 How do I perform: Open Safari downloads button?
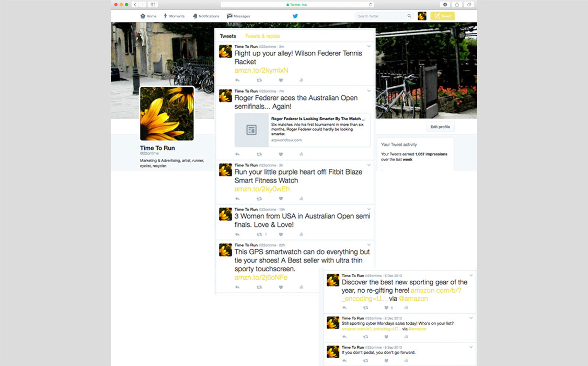point(445,5)
